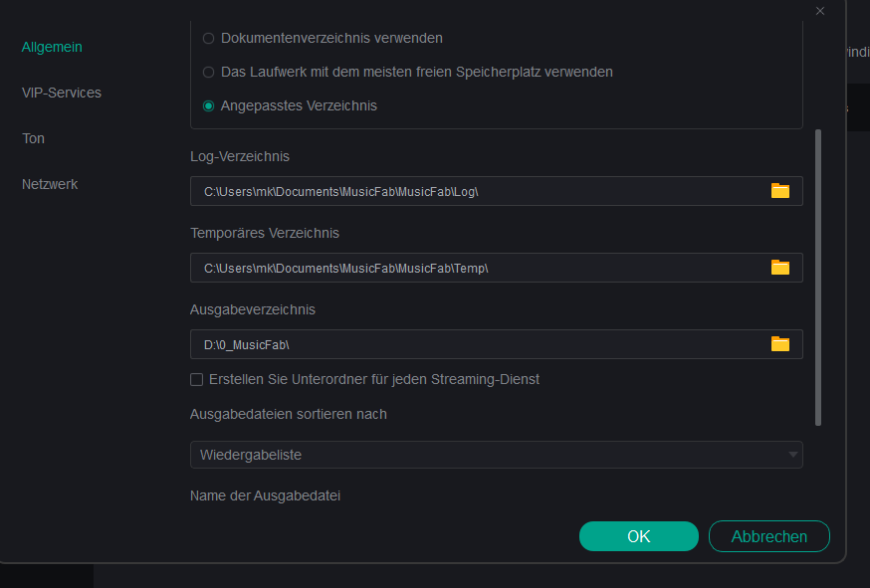Viewport: 870px width, 588px height.
Task: Open the Allgemein settings tab
Action: (52, 47)
